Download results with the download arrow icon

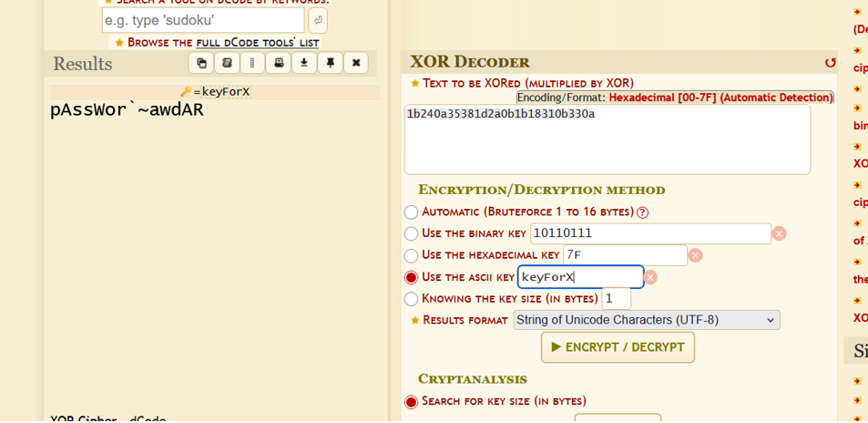point(304,63)
